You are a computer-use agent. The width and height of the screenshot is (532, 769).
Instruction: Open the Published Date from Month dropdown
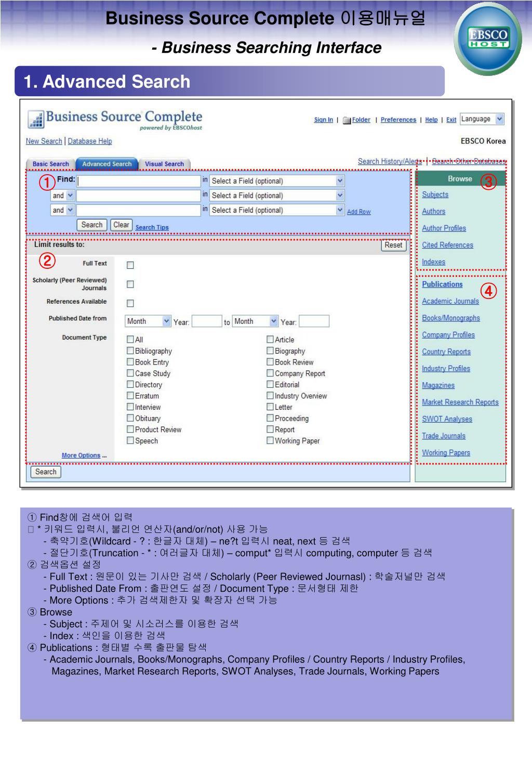(148, 321)
